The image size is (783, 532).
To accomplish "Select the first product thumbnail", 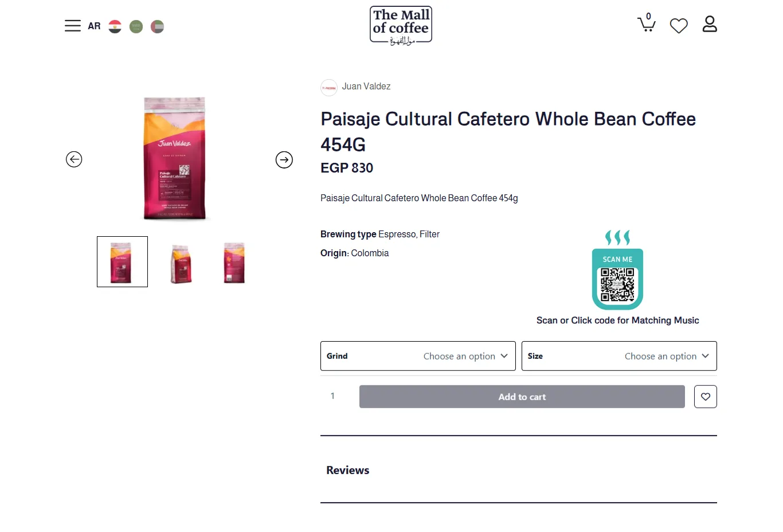I will pyautogui.click(x=122, y=262).
